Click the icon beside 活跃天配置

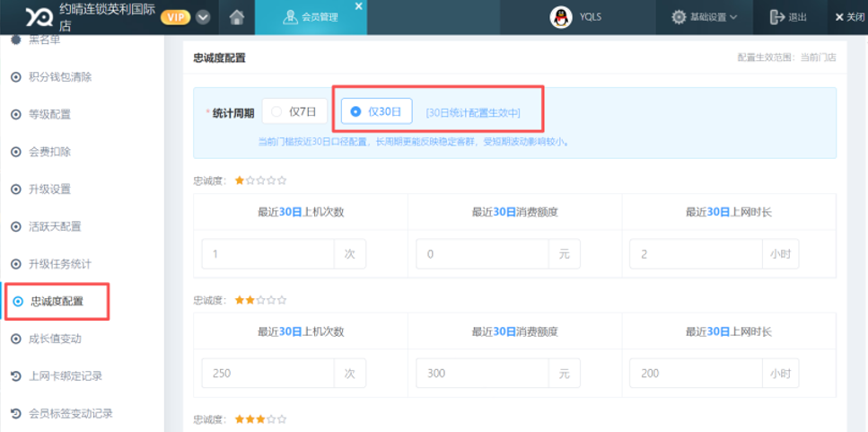click(x=15, y=226)
